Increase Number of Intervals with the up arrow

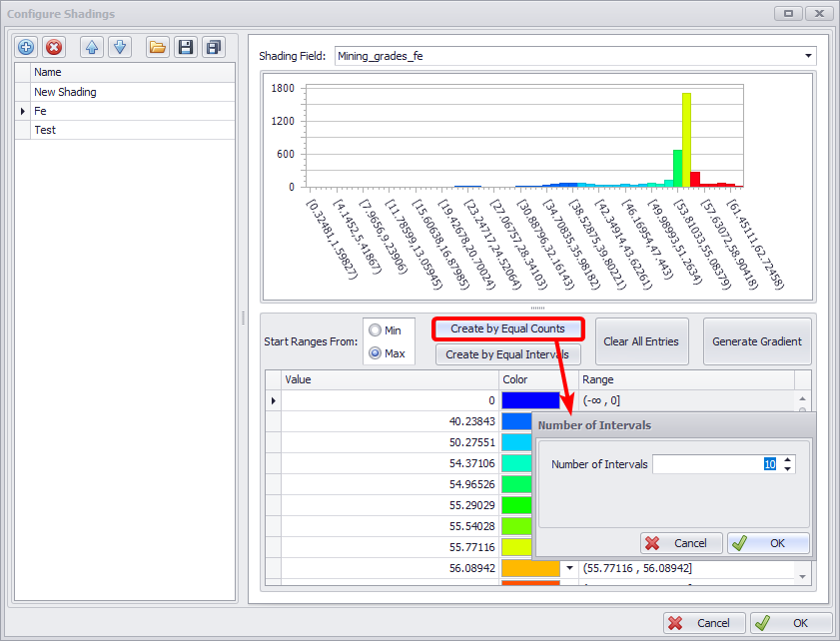788,459
